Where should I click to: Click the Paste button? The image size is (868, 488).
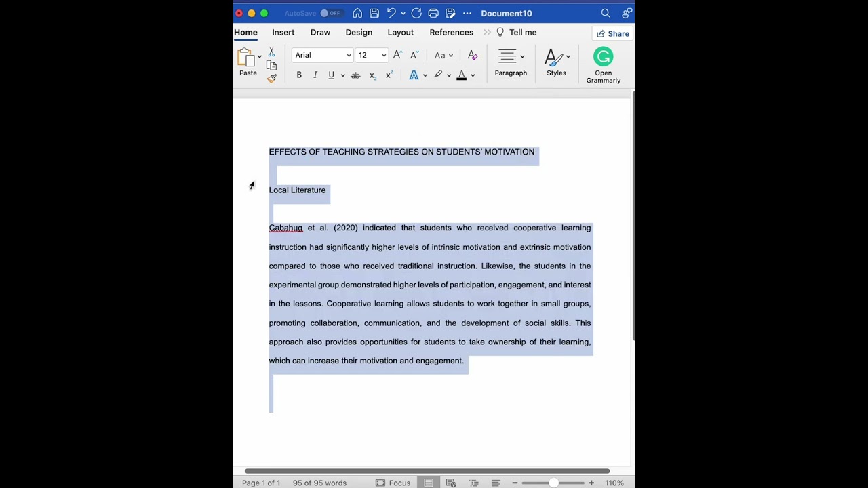(248, 63)
